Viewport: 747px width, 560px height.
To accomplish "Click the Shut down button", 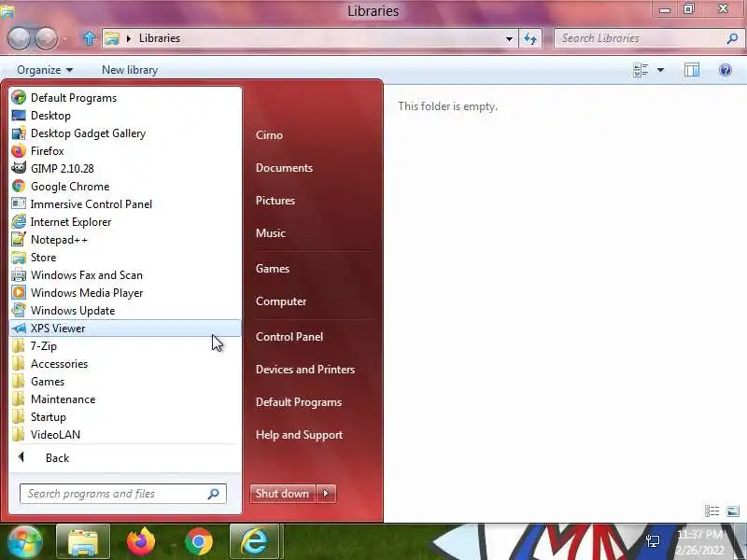I will (283, 494).
